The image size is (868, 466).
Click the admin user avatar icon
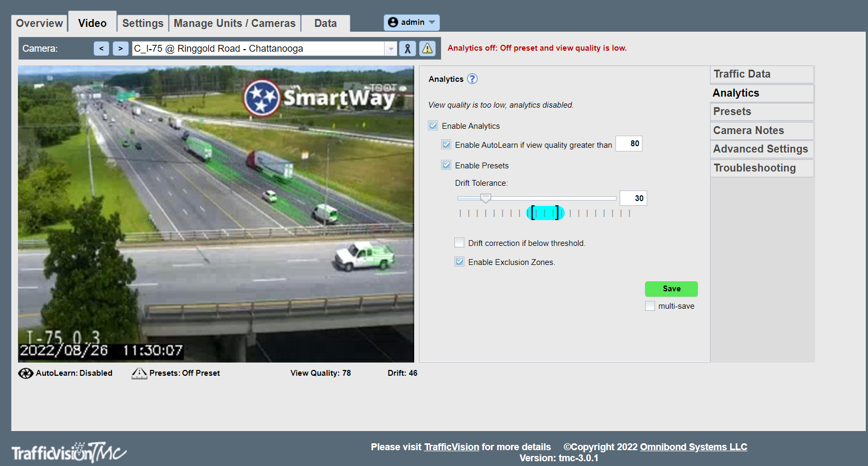(x=393, y=22)
